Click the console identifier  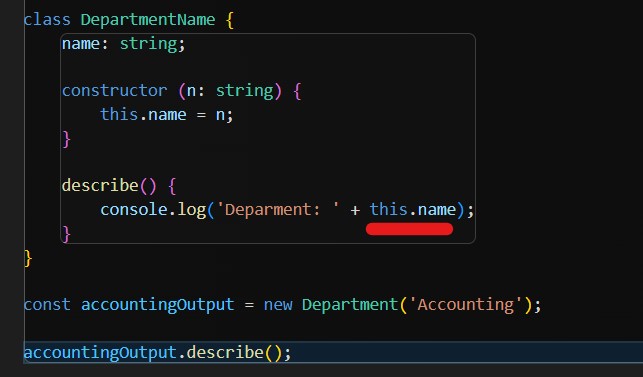(134, 210)
